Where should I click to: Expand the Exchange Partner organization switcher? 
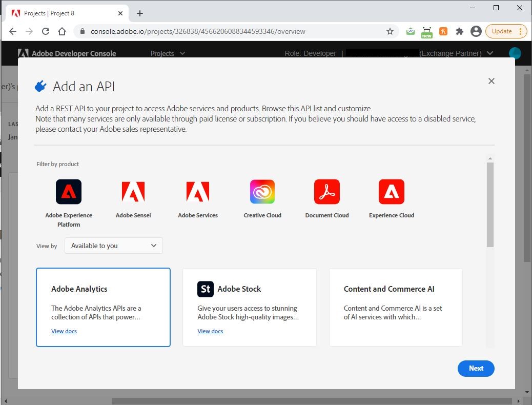(x=489, y=53)
